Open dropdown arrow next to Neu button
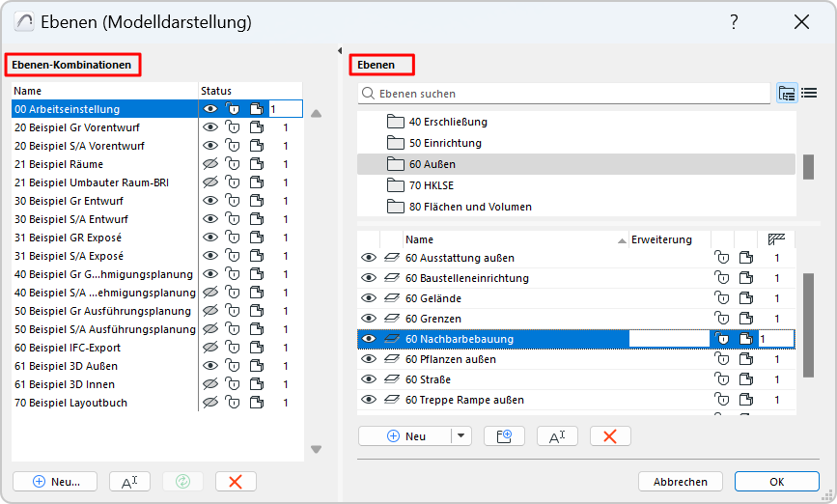The height and width of the screenshot is (504, 837). (461, 436)
